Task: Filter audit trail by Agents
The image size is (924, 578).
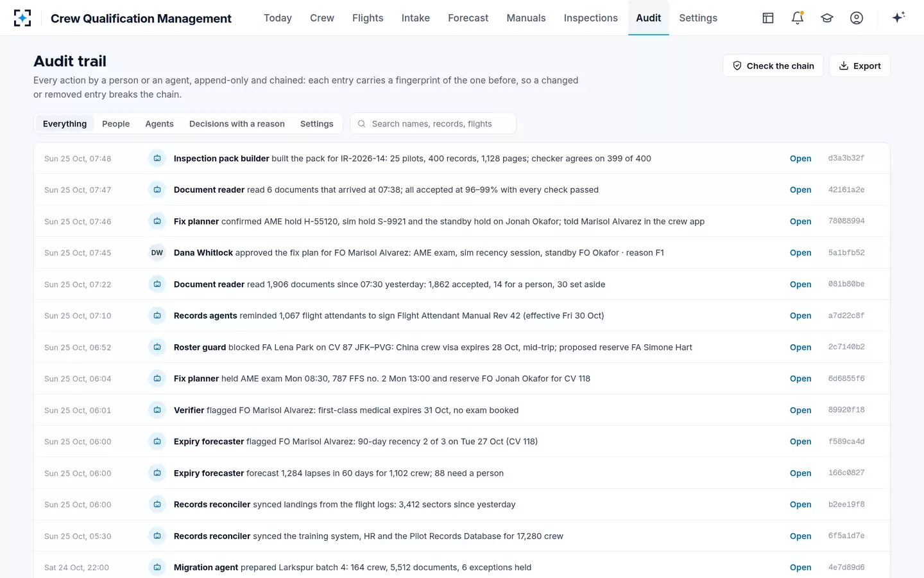Action: tap(160, 123)
